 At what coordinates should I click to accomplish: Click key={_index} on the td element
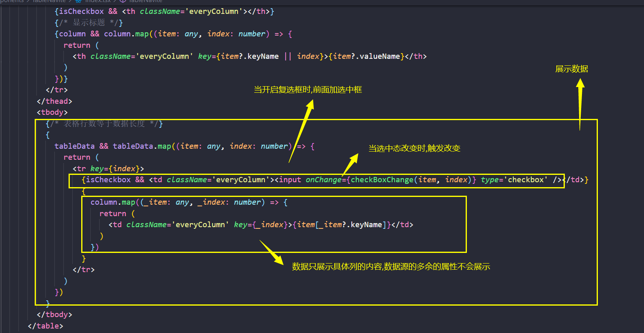[x=261, y=225]
